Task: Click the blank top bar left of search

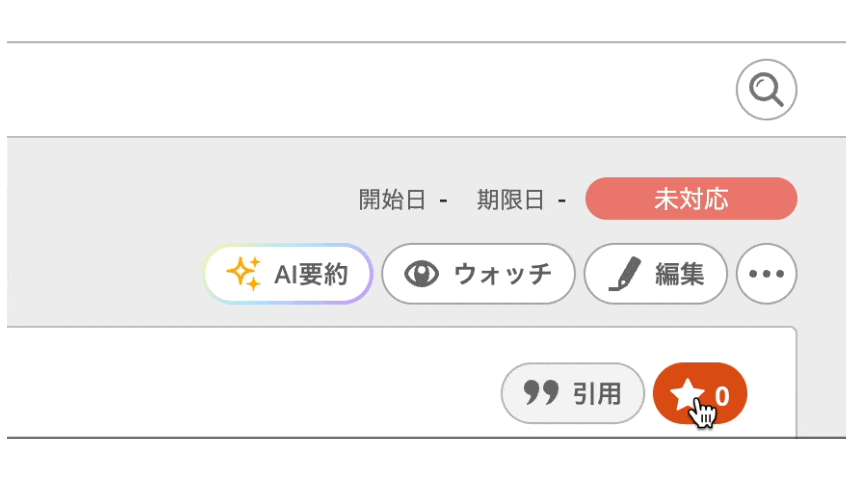Action: (x=350, y=90)
